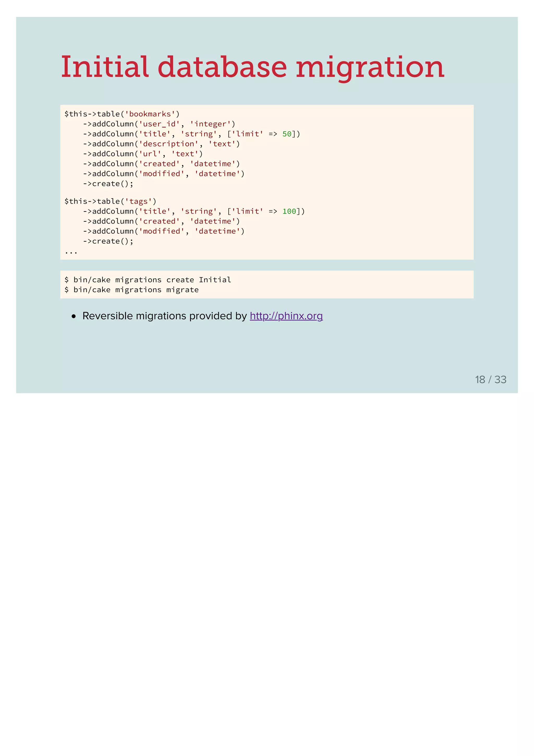Screen dimensions: 534x756
Task: Click bookmarks table's 'created' datetime line
Action: (x=161, y=164)
